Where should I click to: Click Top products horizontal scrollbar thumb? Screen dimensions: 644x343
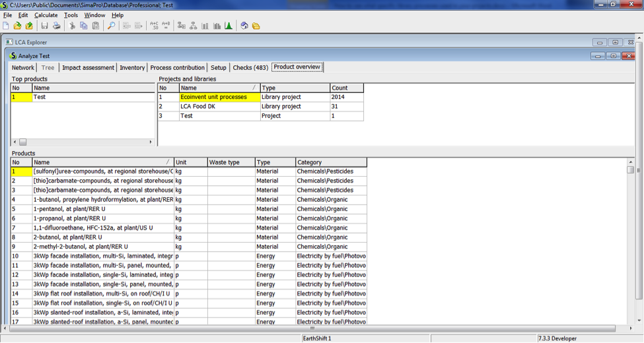(x=23, y=142)
